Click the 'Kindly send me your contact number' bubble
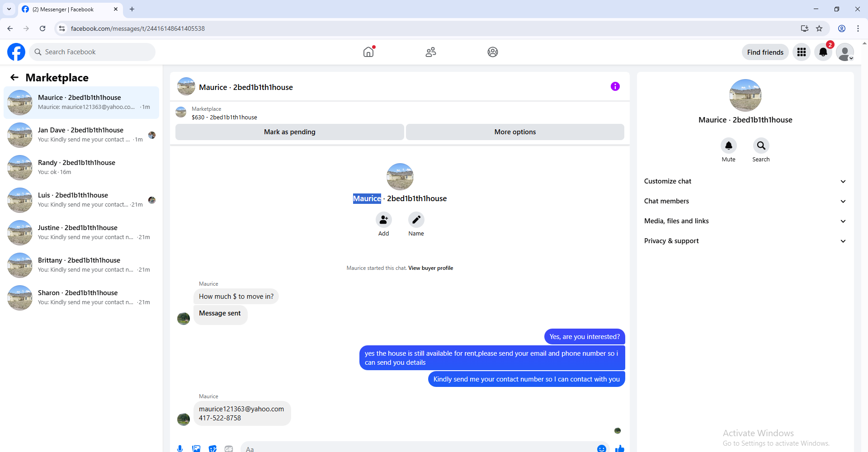The image size is (868, 452). point(527,379)
